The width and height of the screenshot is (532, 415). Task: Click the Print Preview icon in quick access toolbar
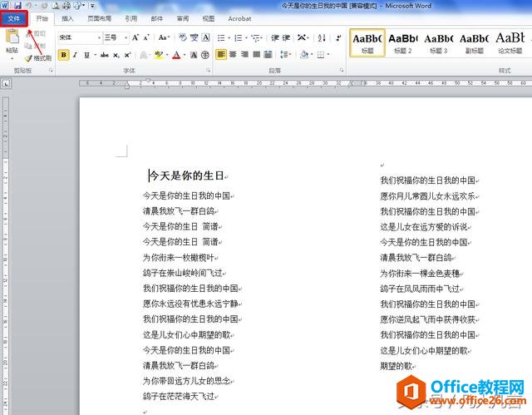coord(56,6)
